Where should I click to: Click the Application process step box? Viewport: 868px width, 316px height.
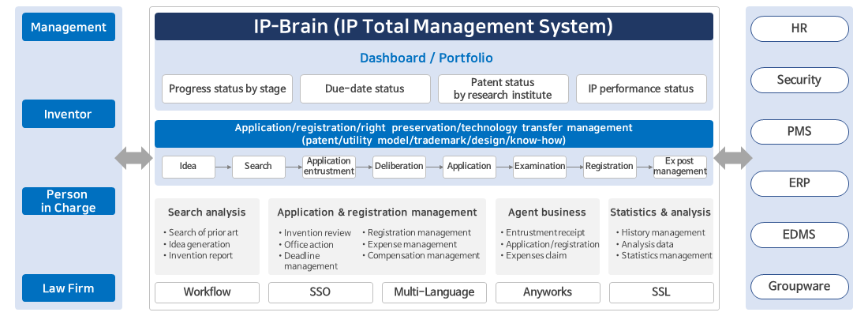coord(470,167)
